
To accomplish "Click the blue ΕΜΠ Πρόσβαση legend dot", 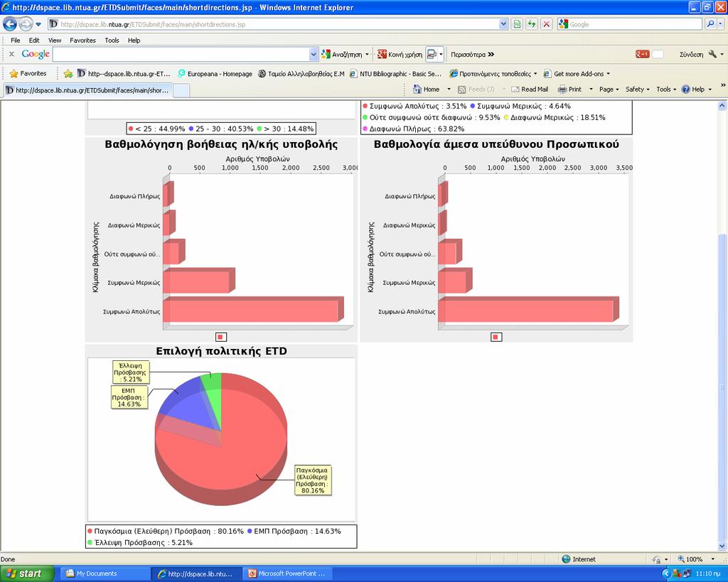I will tap(250, 531).
